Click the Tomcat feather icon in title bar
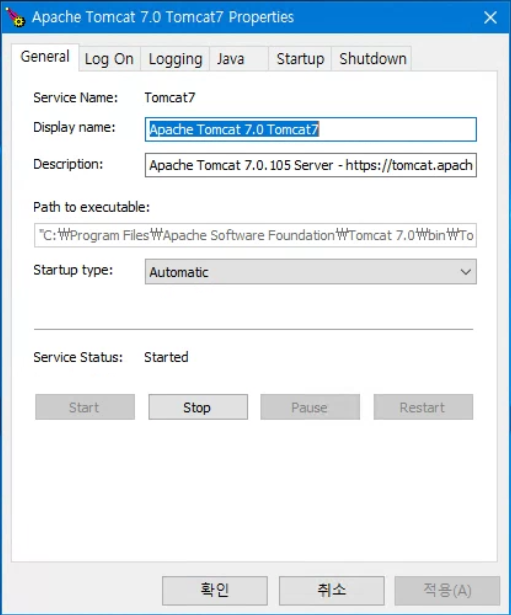This screenshot has height=615, width=511. 15,17
